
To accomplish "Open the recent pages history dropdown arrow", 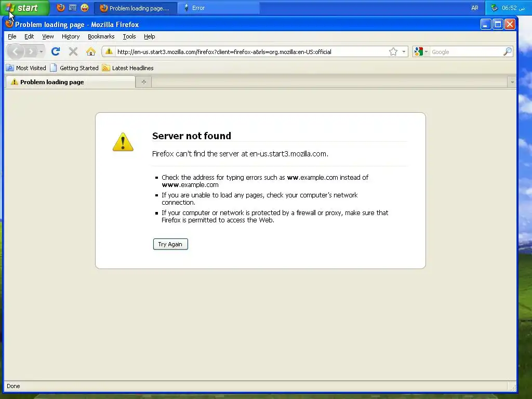I will tap(41, 51).
